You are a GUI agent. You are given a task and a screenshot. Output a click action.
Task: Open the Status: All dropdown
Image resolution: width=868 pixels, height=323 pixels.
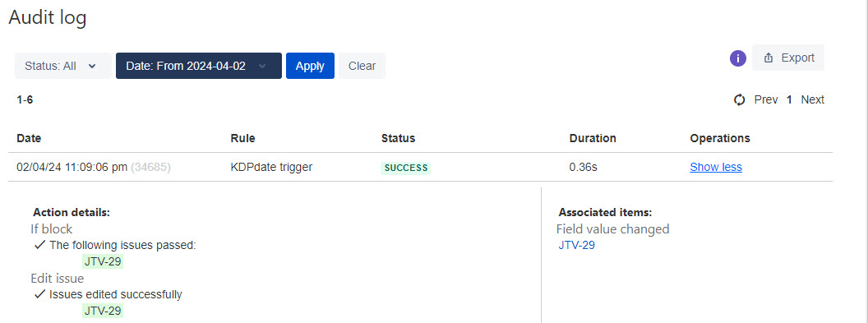pyautogui.click(x=62, y=66)
